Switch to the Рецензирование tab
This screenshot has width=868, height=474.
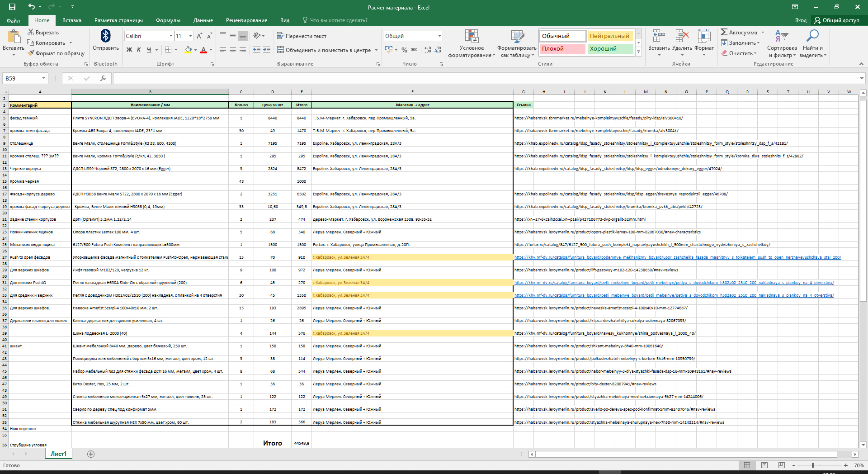(x=246, y=20)
